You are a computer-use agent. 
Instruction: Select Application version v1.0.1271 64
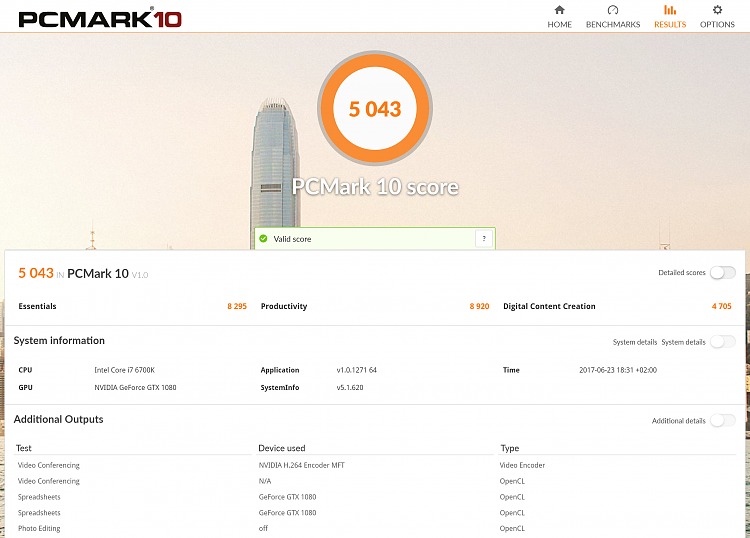[356, 370]
